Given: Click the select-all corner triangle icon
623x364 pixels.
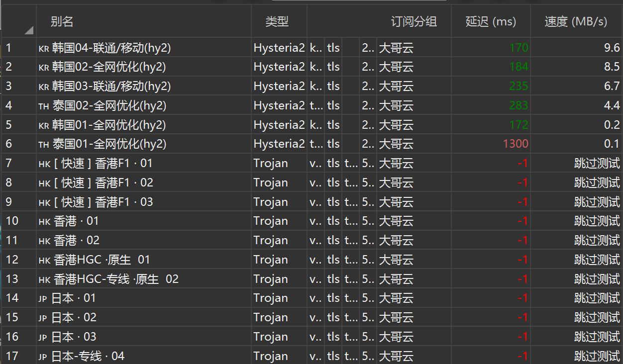Looking at the screenshot, I should pyautogui.click(x=28, y=30).
